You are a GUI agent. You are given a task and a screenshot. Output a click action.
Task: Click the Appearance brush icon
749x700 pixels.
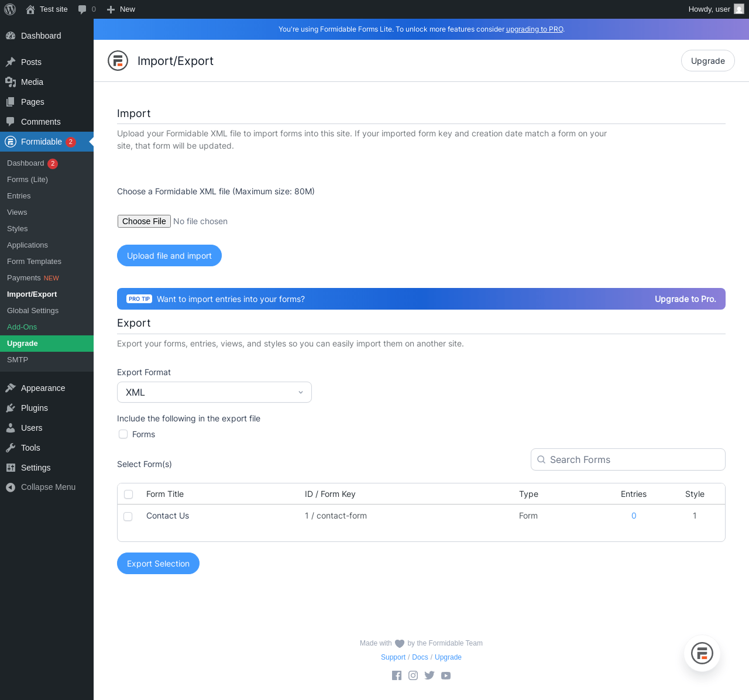(x=11, y=388)
